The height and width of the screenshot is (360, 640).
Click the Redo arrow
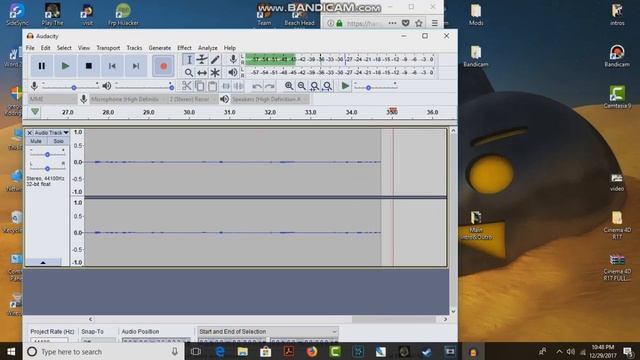click(x=269, y=86)
